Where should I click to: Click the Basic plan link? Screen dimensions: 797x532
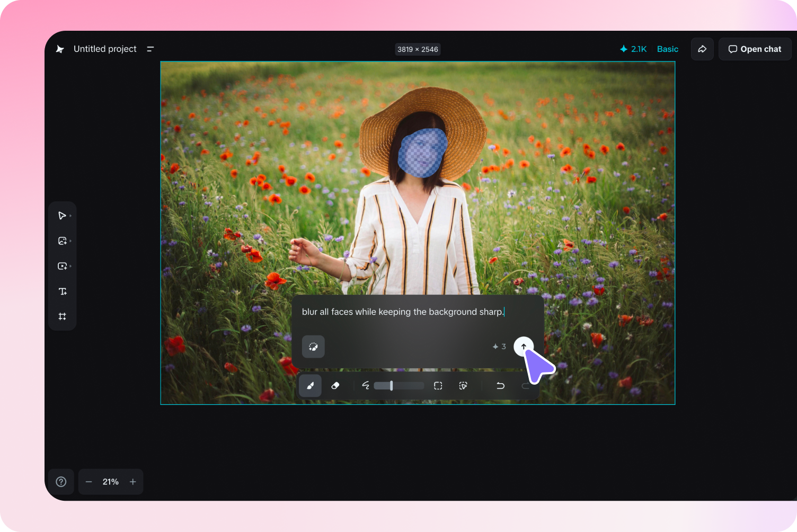point(667,49)
